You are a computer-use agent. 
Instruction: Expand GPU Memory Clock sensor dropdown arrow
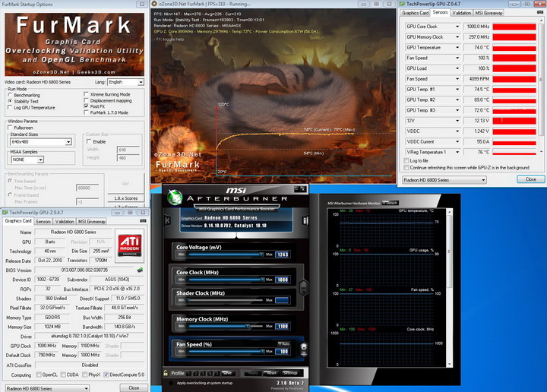457,37
